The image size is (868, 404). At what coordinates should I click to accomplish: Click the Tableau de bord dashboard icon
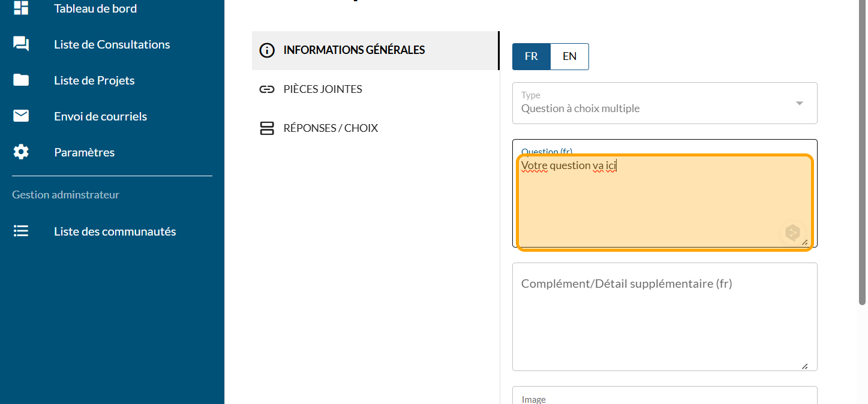pos(21,8)
